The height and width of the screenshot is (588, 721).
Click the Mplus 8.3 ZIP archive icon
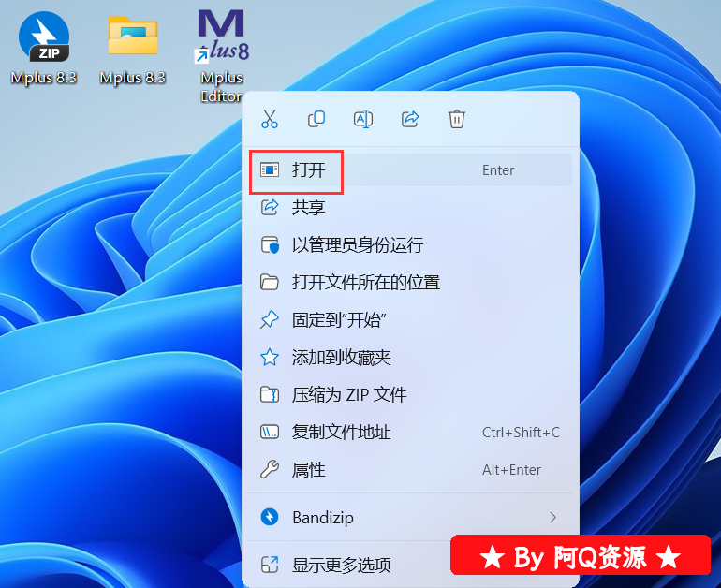tap(44, 37)
